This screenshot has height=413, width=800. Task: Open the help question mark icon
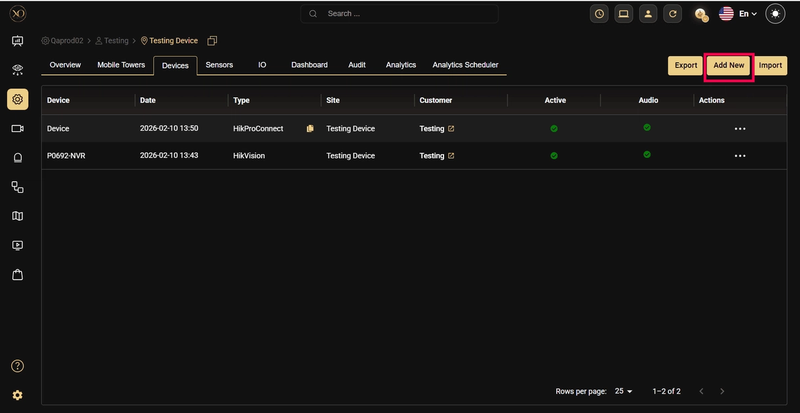[17, 366]
